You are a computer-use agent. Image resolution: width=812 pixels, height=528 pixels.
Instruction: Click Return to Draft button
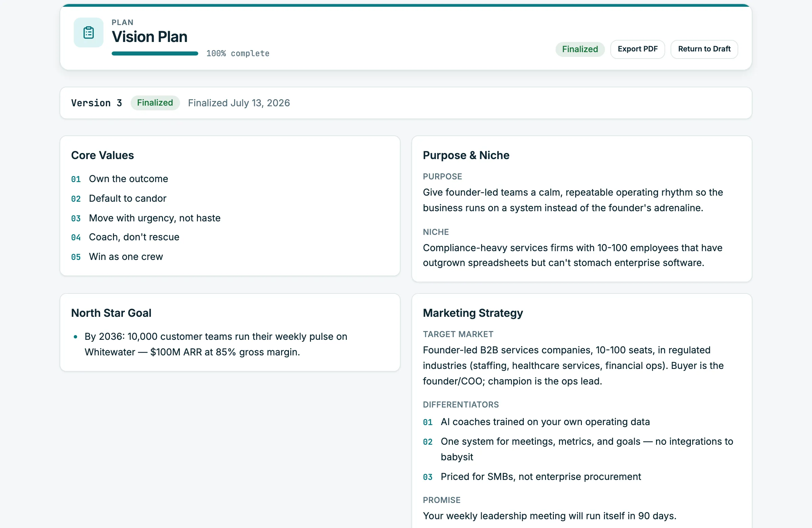coord(704,49)
